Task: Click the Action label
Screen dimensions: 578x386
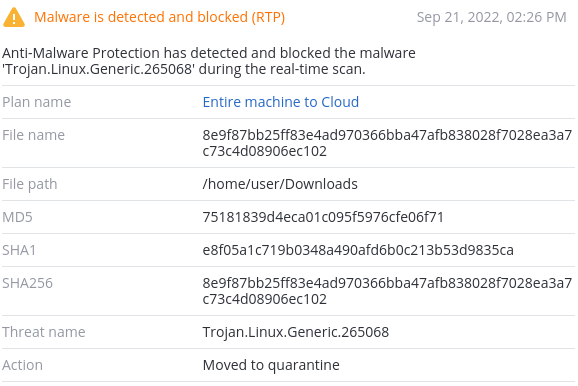Action: pos(22,365)
